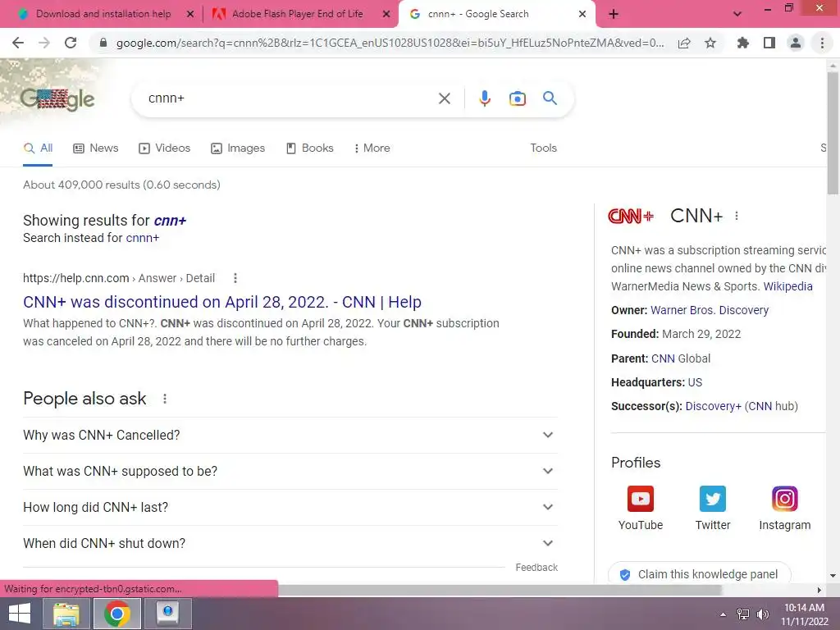Start voice search with the microphone icon
840x630 pixels.
click(485, 98)
